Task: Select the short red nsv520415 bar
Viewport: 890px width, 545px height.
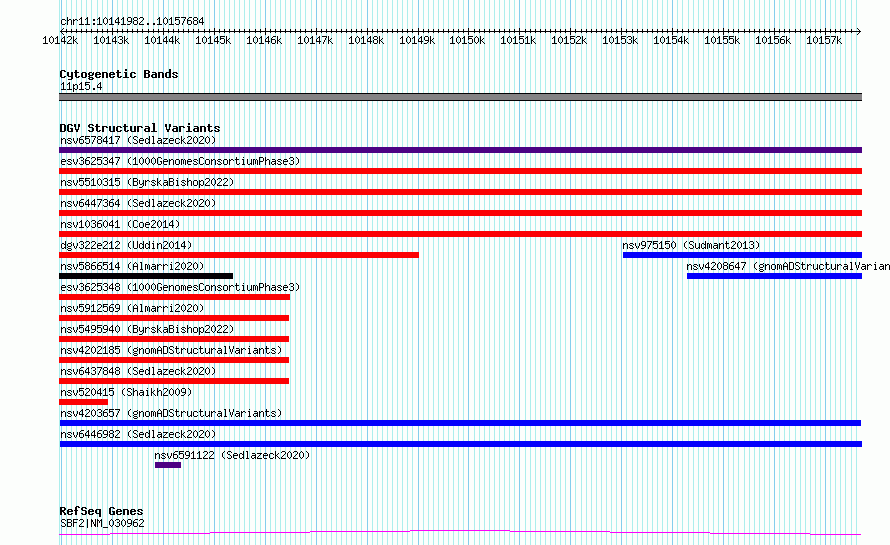Action: 83,402
